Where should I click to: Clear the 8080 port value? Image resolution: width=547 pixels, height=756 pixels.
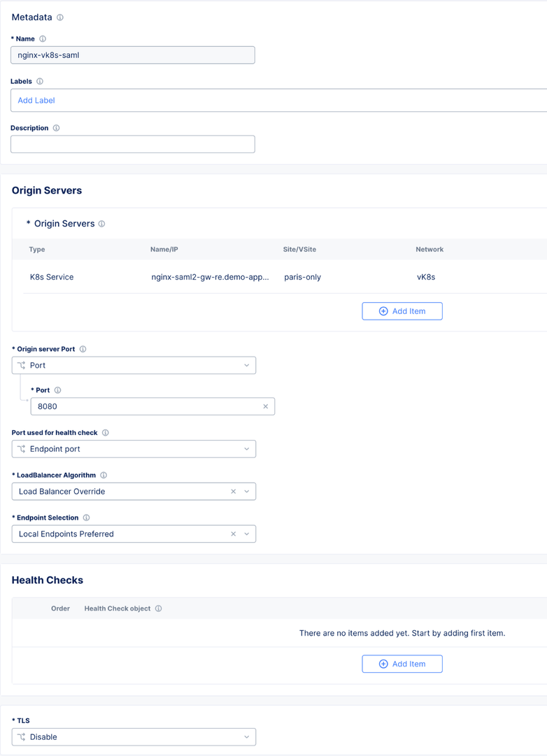click(266, 407)
